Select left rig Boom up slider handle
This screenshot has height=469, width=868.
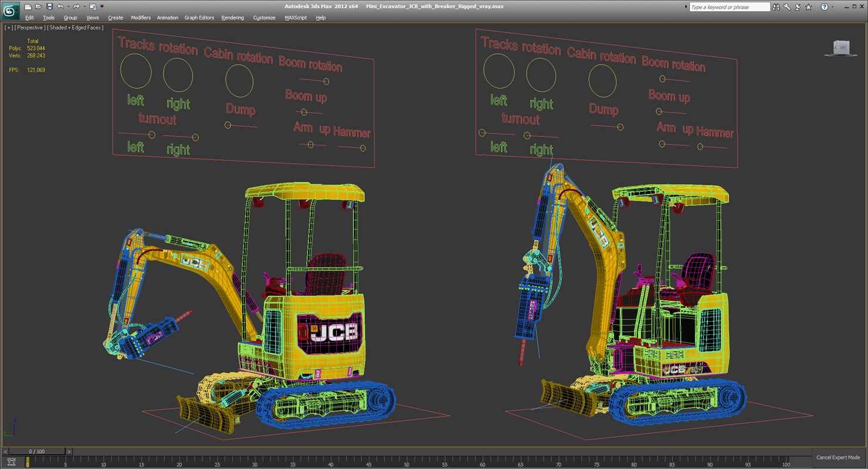pos(304,112)
